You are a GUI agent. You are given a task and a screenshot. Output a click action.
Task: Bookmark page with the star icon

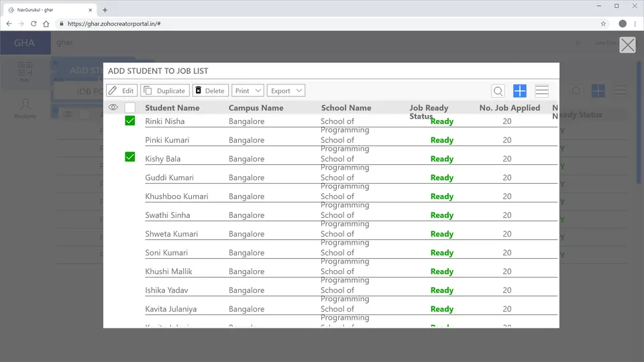click(x=603, y=23)
